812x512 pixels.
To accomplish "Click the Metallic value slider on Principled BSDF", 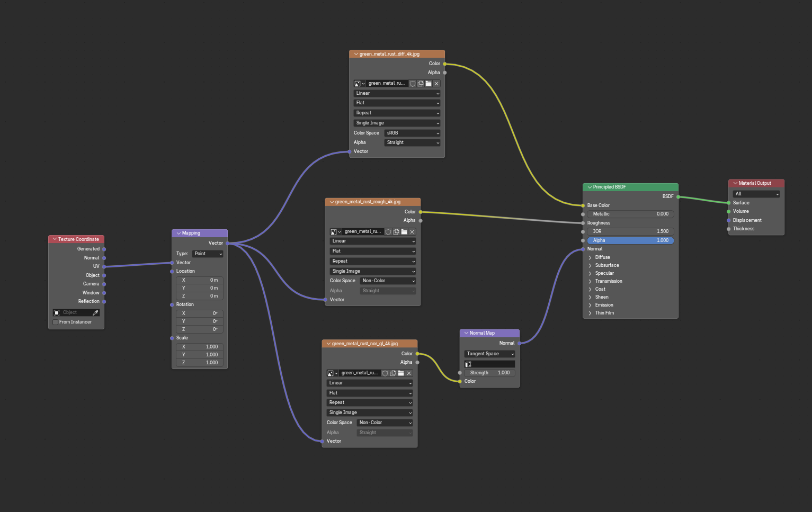I will pyautogui.click(x=630, y=213).
